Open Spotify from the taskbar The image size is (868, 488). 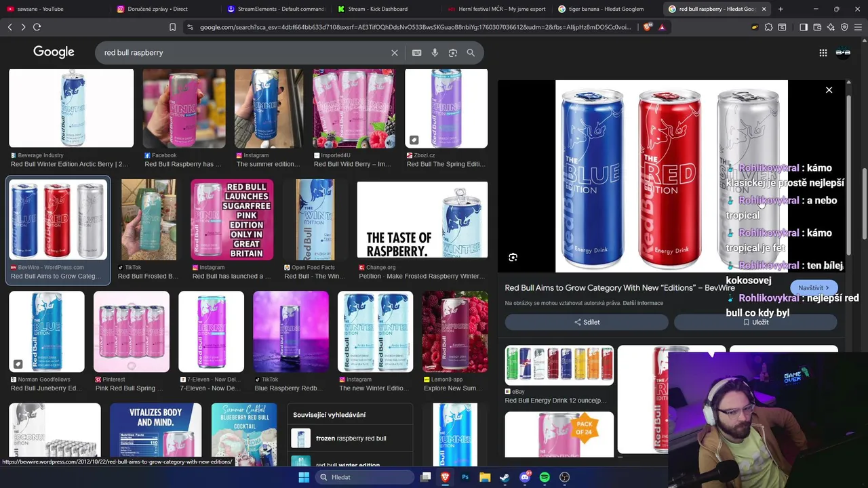pyautogui.click(x=545, y=477)
